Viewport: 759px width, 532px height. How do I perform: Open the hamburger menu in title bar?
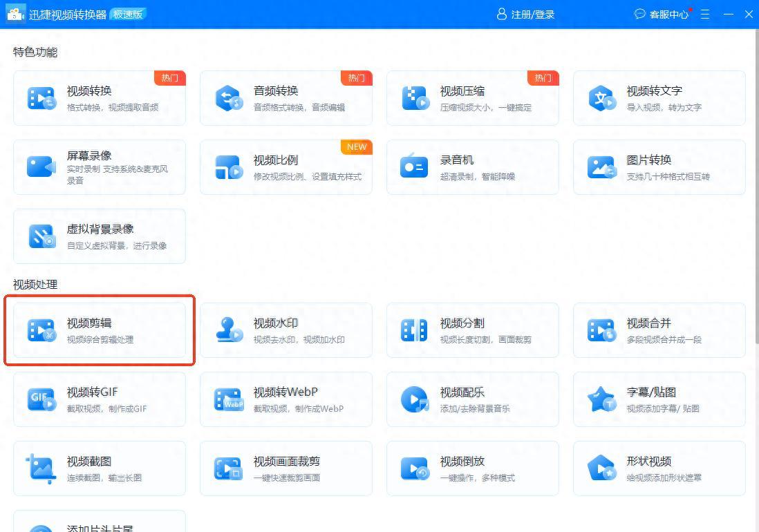pyautogui.click(x=705, y=14)
